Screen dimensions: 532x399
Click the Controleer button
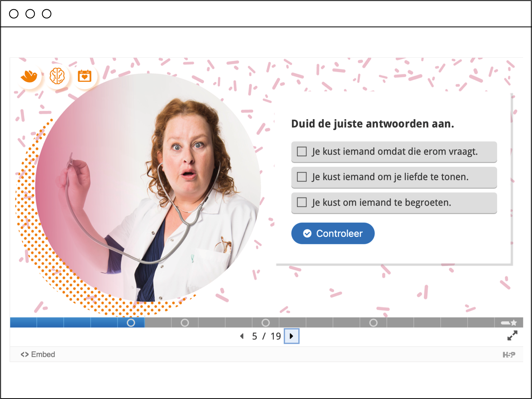333,233
